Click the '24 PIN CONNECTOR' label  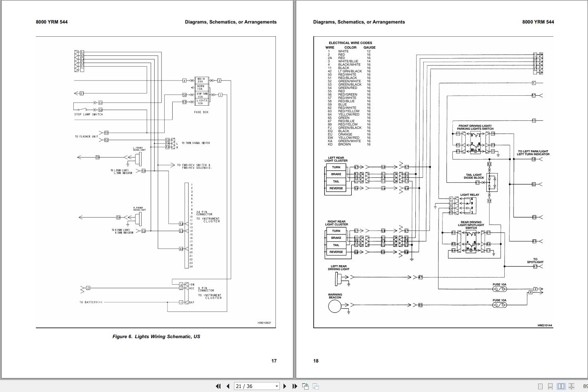204,213
